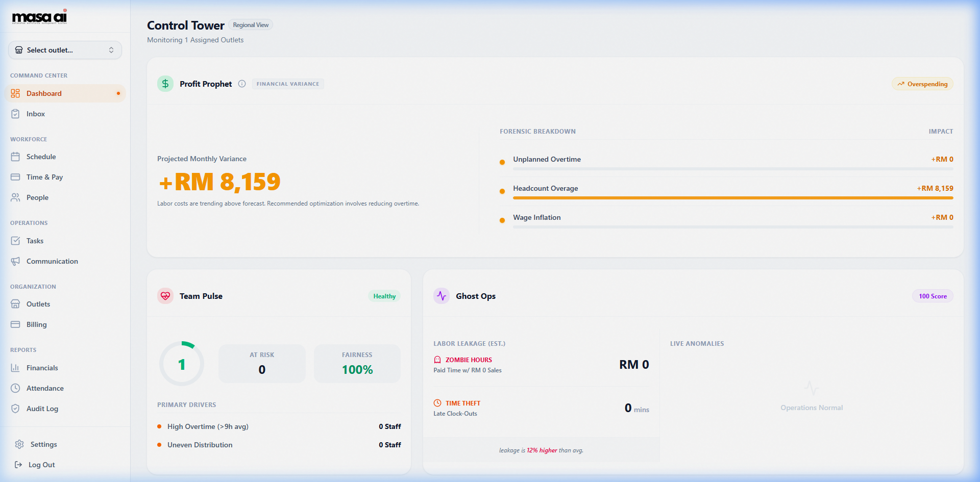Click the Headcount Overage progress bar
This screenshot has width=980, height=482.
[733, 198]
